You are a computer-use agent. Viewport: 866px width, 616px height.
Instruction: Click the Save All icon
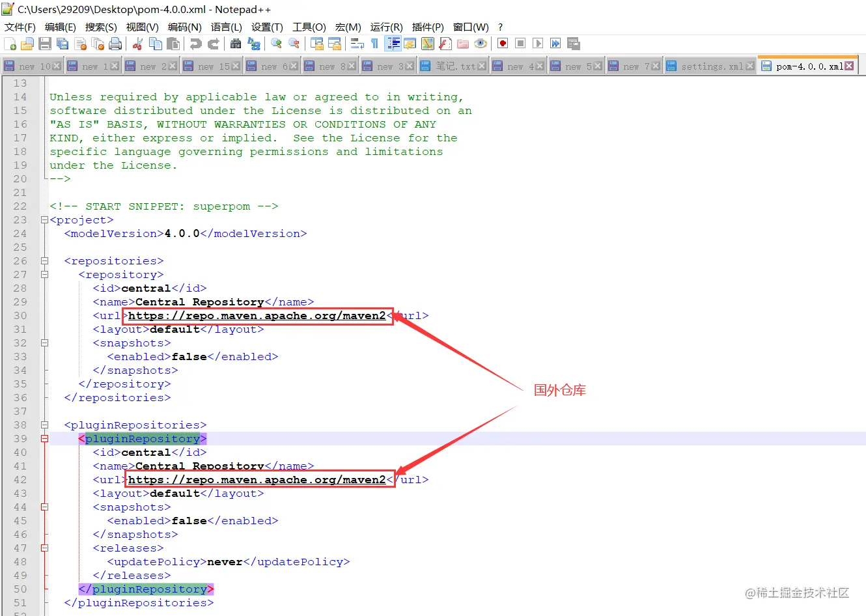click(63, 44)
